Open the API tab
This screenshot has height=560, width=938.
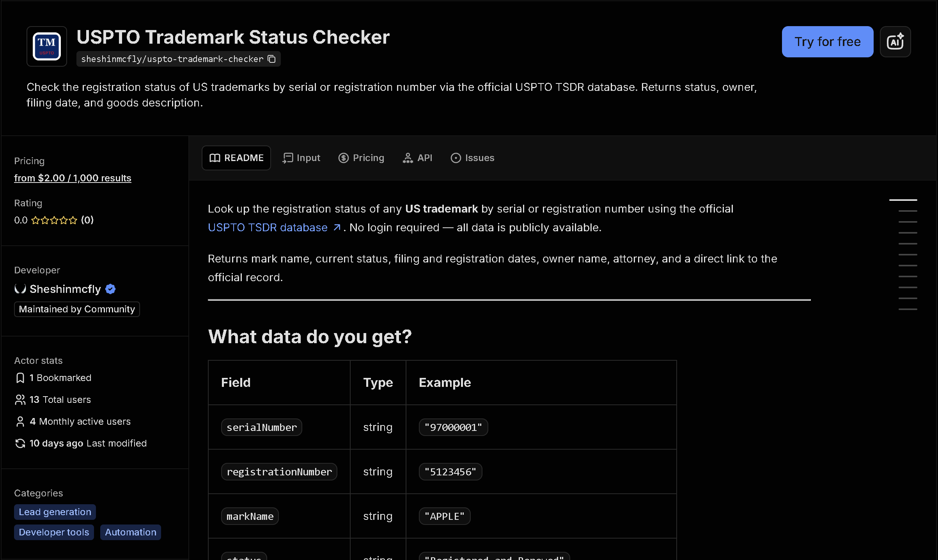point(417,158)
